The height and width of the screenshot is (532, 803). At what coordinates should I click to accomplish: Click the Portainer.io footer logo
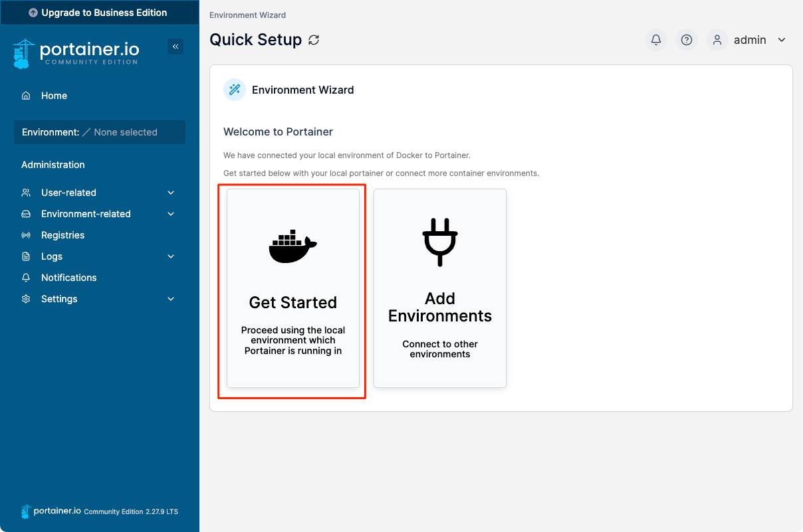click(x=51, y=511)
